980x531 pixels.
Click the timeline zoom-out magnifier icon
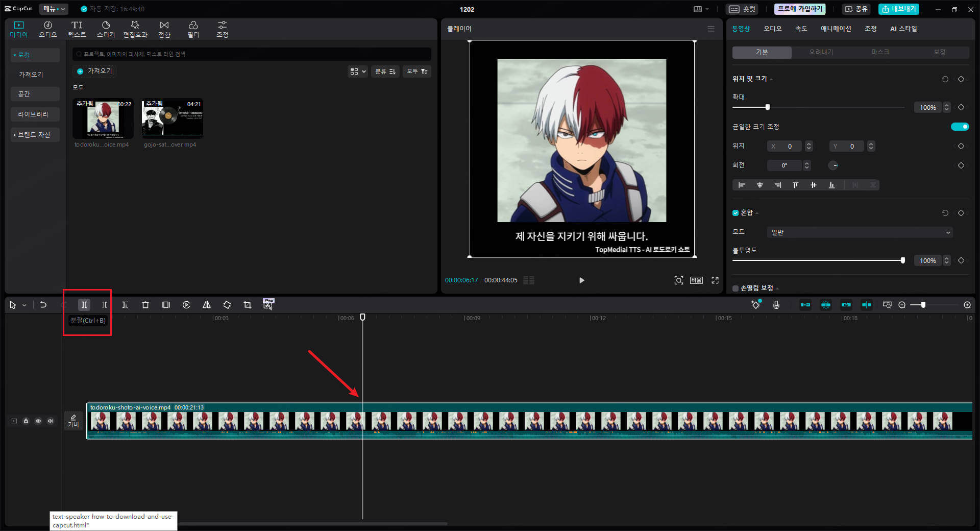point(902,305)
